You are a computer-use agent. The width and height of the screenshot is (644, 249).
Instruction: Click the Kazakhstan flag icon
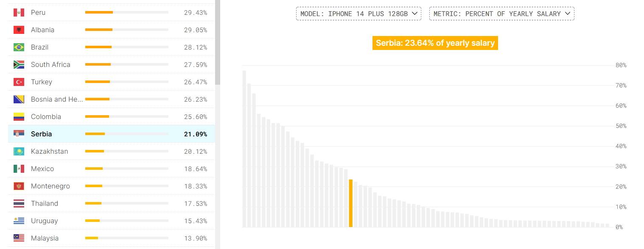pyautogui.click(x=19, y=151)
